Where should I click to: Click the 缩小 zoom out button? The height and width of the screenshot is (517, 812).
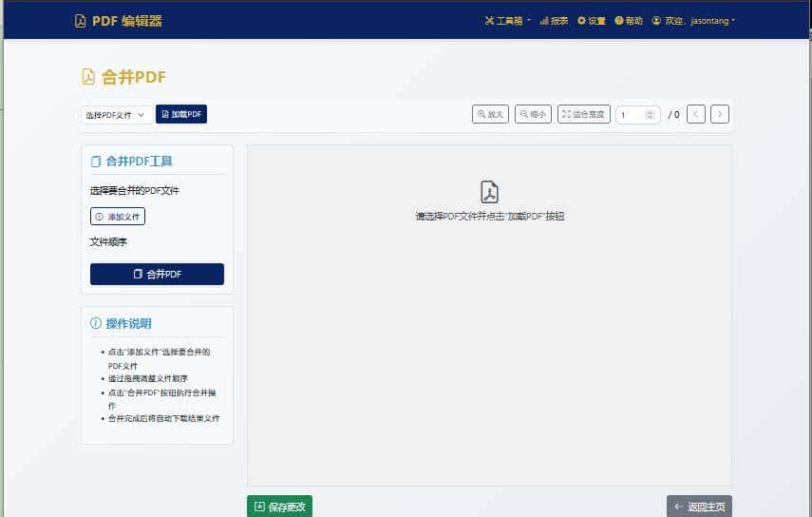point(533,114)
